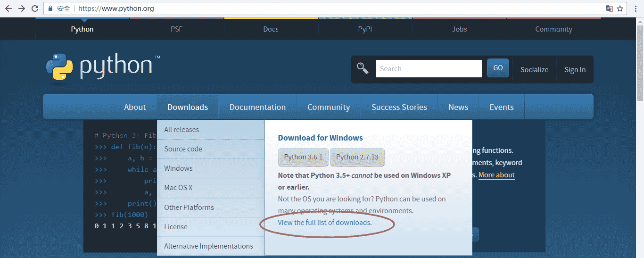Select All releases in Downloads menu
The height and width of the screenshot is (258, 644).
182,130
